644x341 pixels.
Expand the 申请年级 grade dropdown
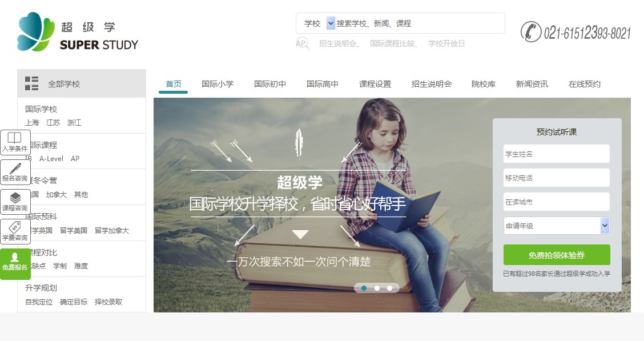[x=604, y=226]
